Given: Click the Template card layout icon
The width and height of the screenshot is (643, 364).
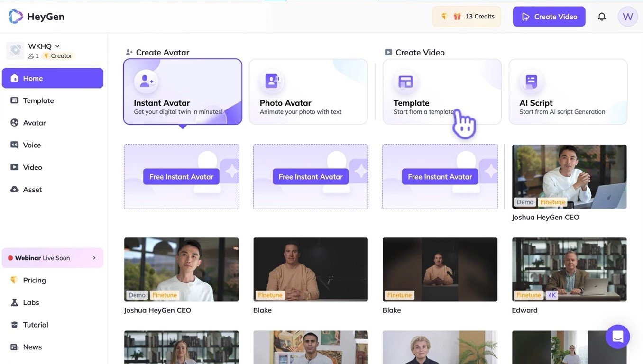Looking at the screenshot, I should (x=405, y=82).
